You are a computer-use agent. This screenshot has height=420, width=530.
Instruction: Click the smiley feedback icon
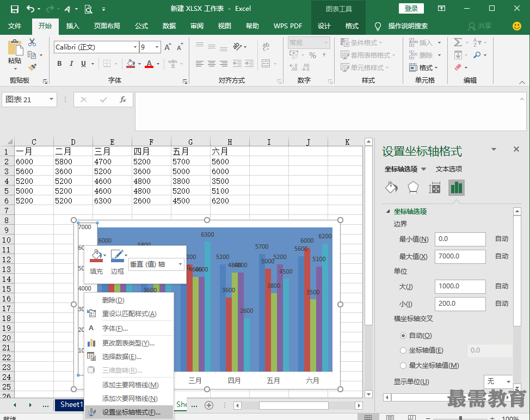[x=517, y=26]
